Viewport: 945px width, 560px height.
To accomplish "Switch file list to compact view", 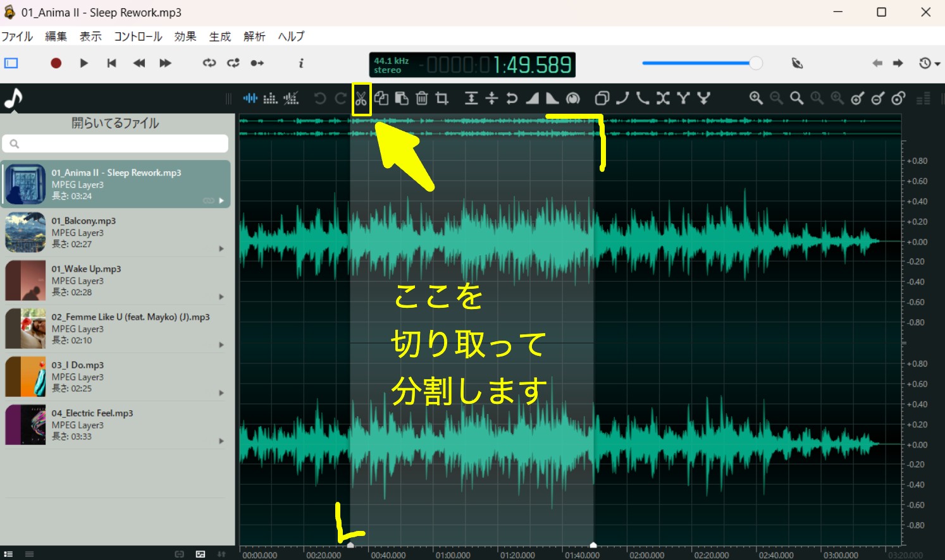I will (x=29, y=554).
